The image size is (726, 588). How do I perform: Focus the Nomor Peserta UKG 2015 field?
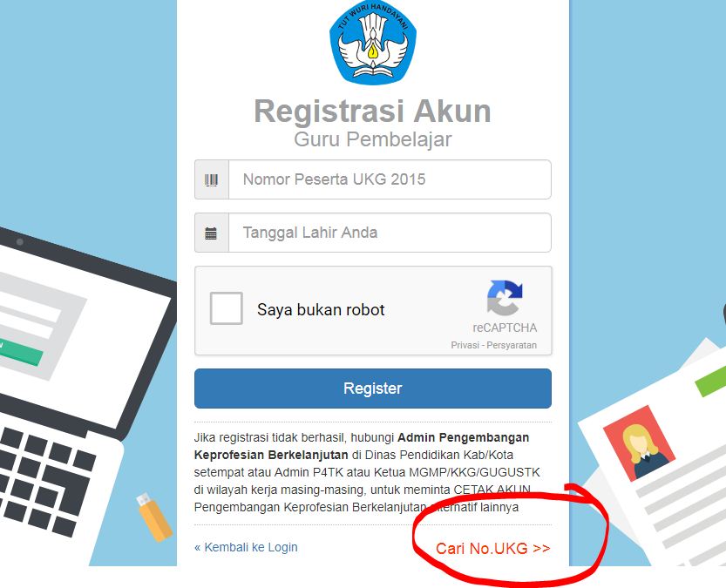tap(390, 179)
